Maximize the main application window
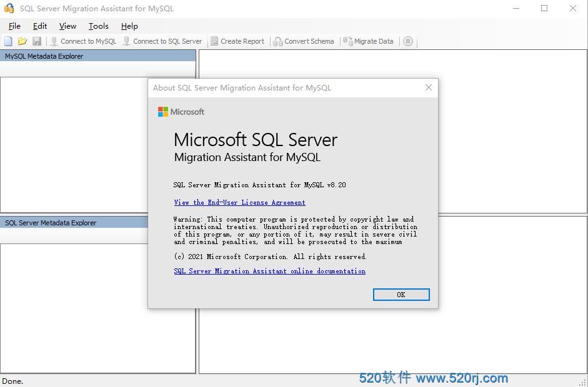 [544, 8]
